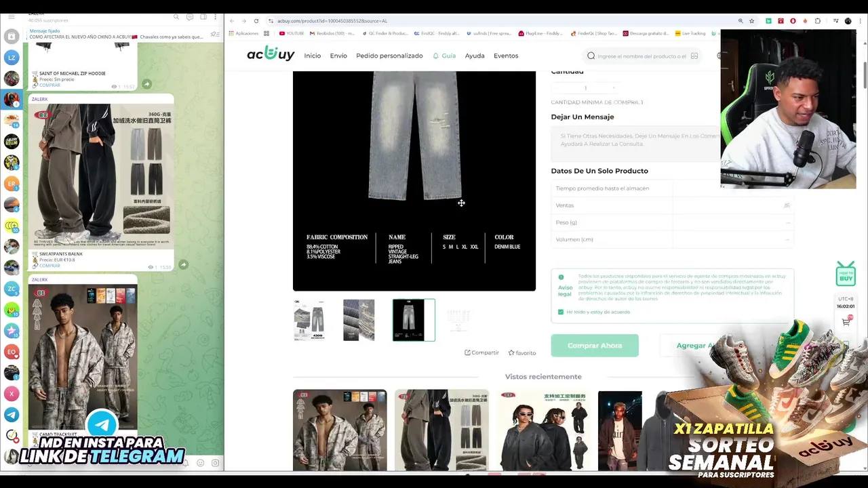This screenshot has width=868, height=488.
Task: Bookmark this page with the star icon
Action: 751,21
